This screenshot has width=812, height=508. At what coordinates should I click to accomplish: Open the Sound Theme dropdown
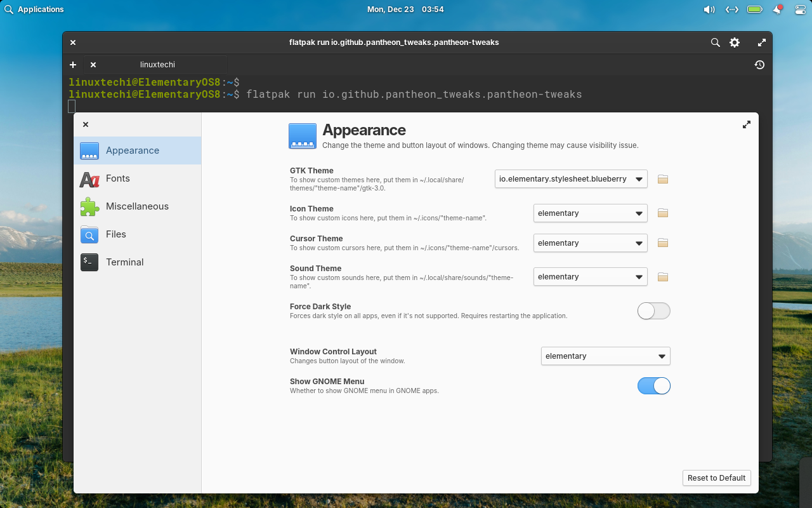pos(591,277)
